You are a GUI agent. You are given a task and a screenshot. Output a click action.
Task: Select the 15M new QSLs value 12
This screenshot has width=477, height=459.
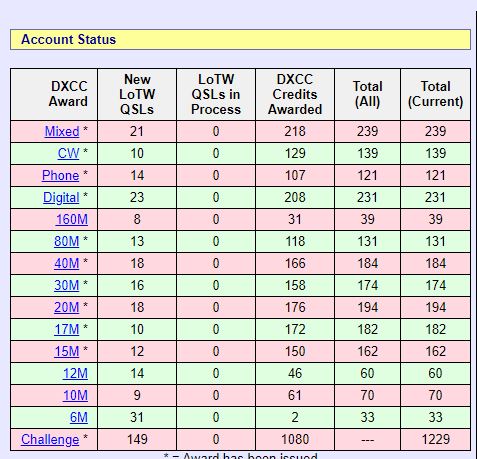(x=137, y=351)
